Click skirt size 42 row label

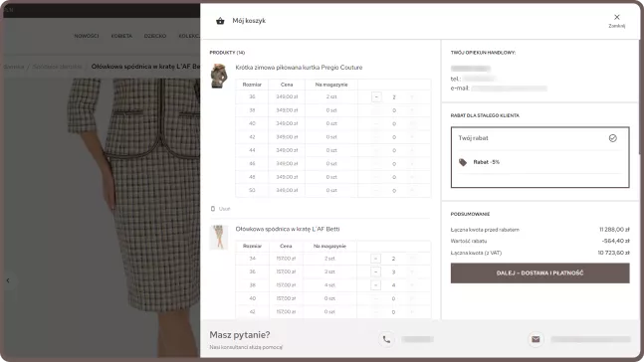(x=252, y=312)
